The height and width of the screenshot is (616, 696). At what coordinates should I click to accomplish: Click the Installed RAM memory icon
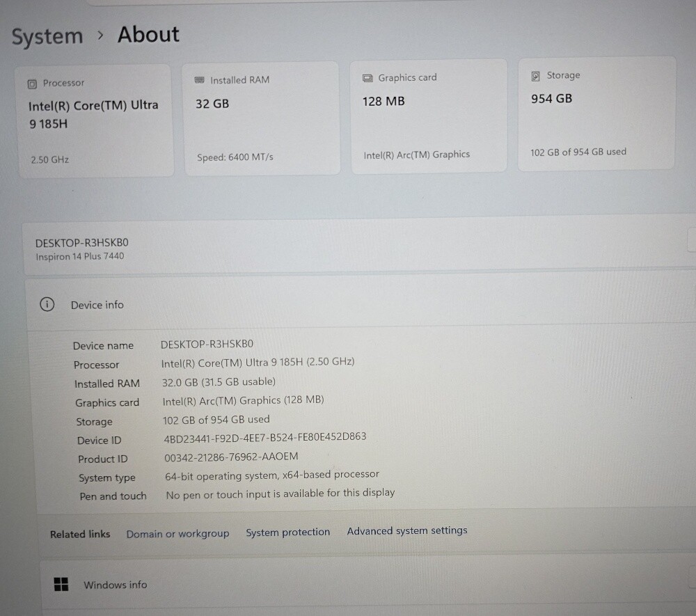[x=199, y=80]
